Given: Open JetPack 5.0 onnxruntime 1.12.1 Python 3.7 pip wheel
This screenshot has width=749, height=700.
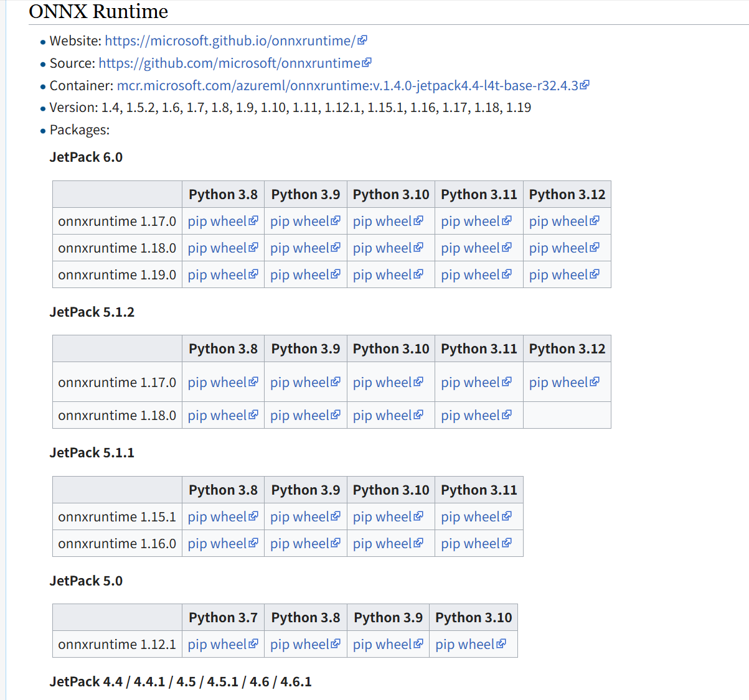Looking at the screenshot, I should click(223, 645).
